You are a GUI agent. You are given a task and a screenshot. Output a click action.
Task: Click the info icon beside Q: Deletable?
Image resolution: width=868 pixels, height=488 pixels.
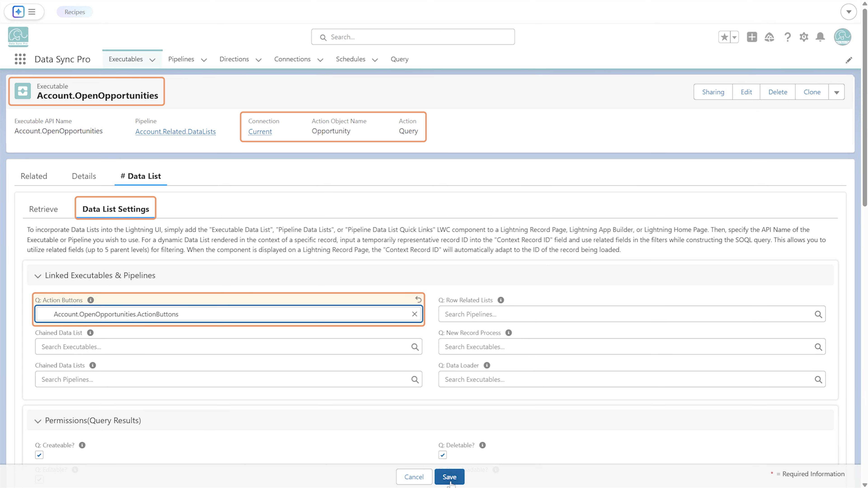coord(483,445)
